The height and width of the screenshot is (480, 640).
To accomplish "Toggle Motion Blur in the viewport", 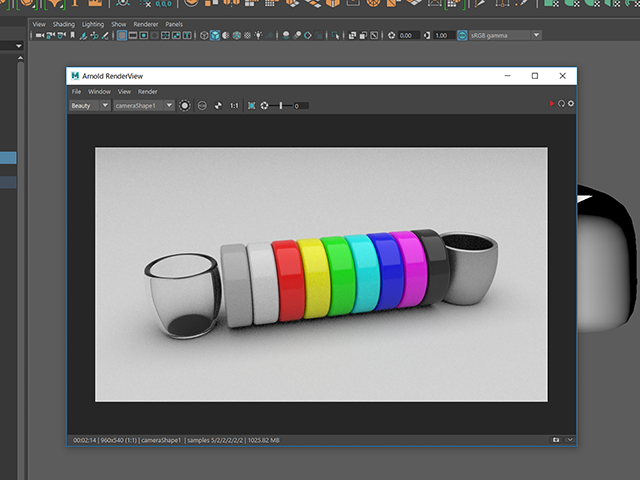I will click(297, 36).
